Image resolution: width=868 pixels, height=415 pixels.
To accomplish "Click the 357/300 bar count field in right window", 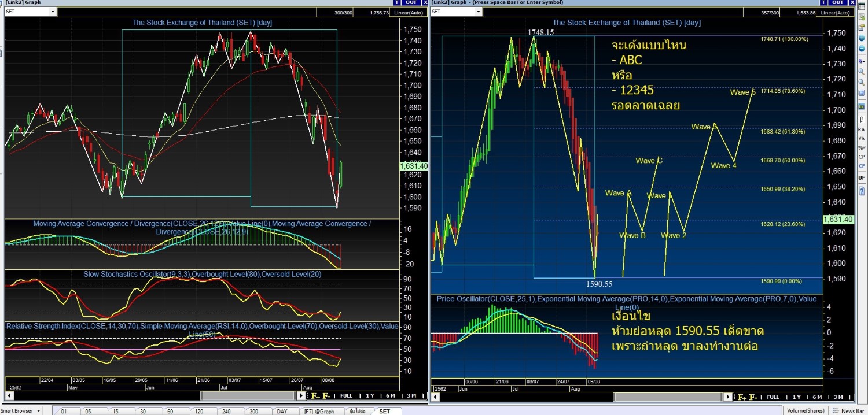I will 761,13.
